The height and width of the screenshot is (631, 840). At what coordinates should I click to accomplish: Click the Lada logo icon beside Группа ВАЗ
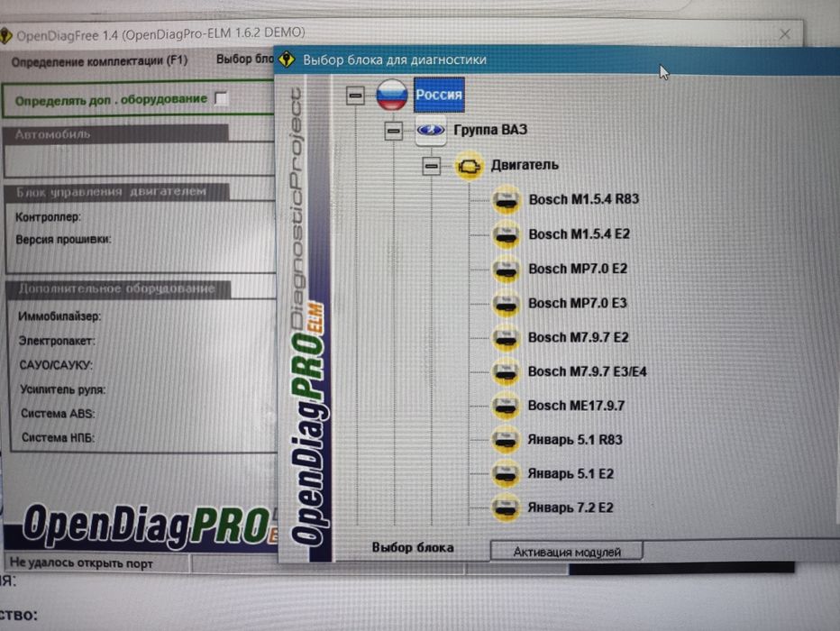point(431,130)
